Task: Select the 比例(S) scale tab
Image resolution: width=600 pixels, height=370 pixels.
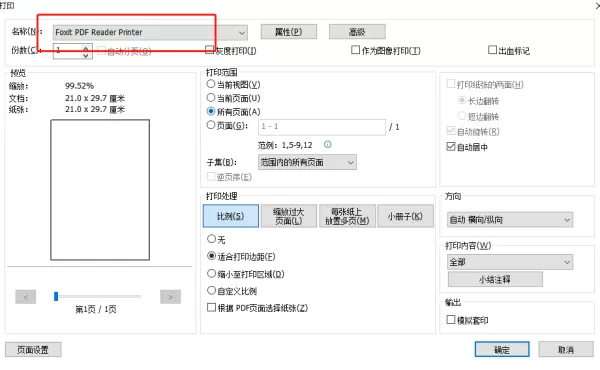Action: pos(230,216)
